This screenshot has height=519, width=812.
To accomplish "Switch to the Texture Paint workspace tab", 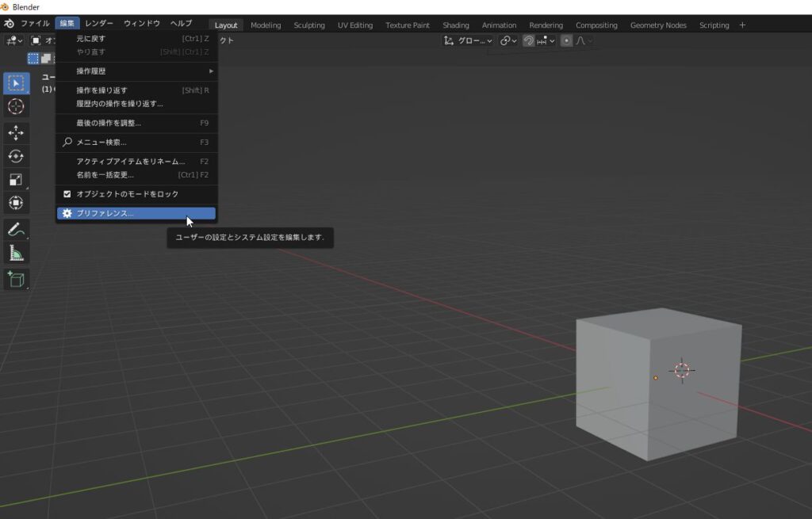I will [x=408, y=25].
